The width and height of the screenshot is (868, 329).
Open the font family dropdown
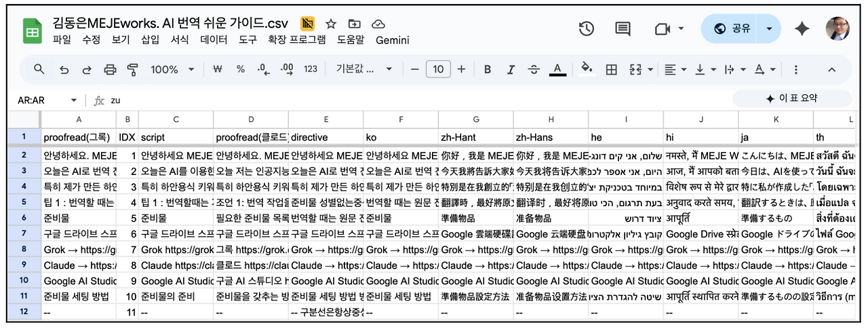point(364,69)
